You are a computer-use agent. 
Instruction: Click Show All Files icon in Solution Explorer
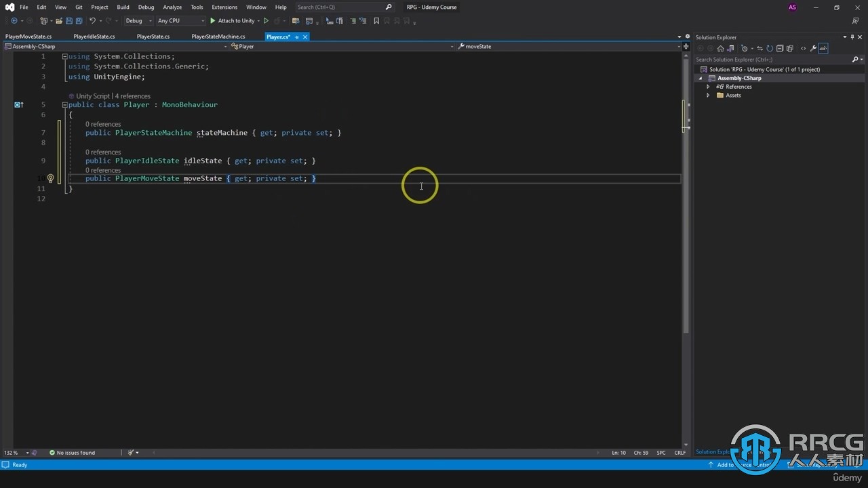tap(789, 48)
